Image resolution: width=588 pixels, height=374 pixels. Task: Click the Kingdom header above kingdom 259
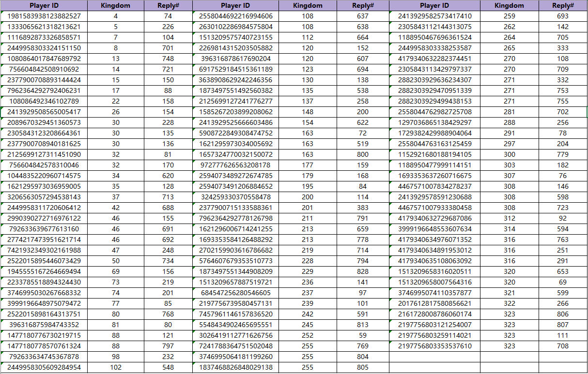tap(509, 6)
